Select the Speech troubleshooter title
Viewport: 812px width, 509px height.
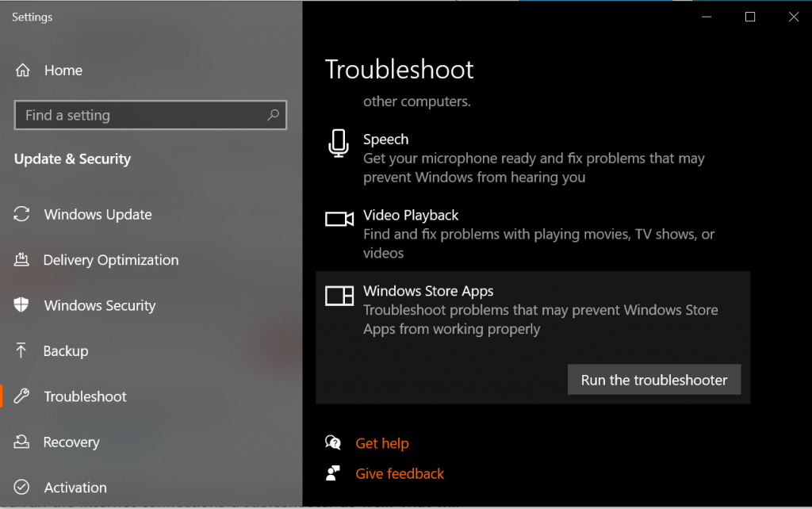tap(386, 140)
